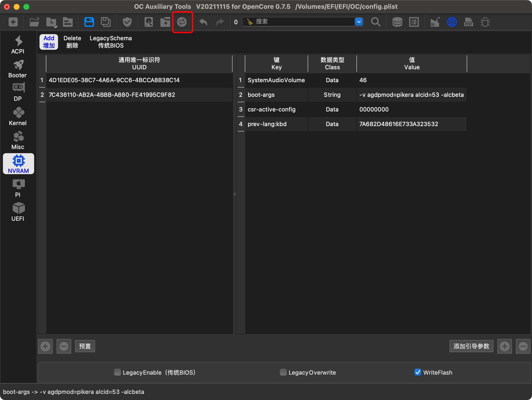This screenshot has width=532, height=400.
Task: Enable LegacyEnable (传统BIOS) checkbox
Action: click(x=118, y=372)
